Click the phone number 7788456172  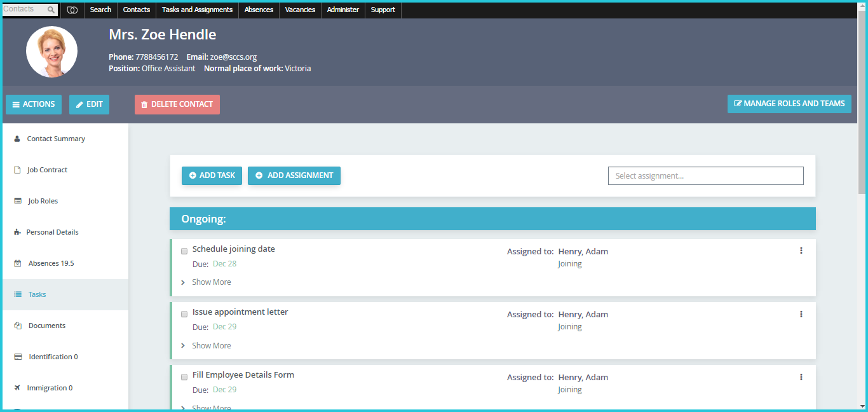pyautogui.click(x=157, y=57)
